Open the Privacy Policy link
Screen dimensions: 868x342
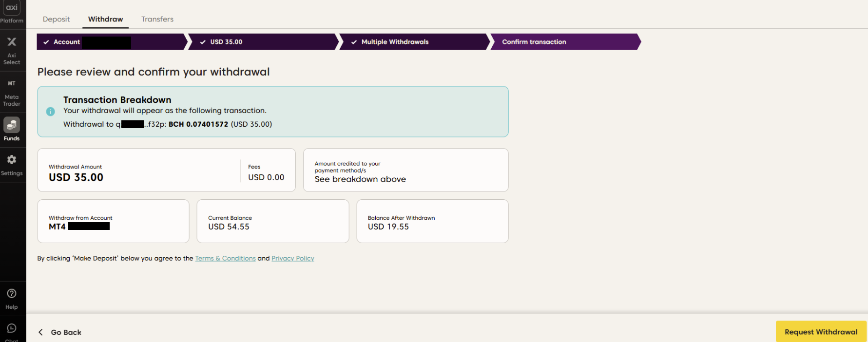pyautogui.click(x=292, y=259)
